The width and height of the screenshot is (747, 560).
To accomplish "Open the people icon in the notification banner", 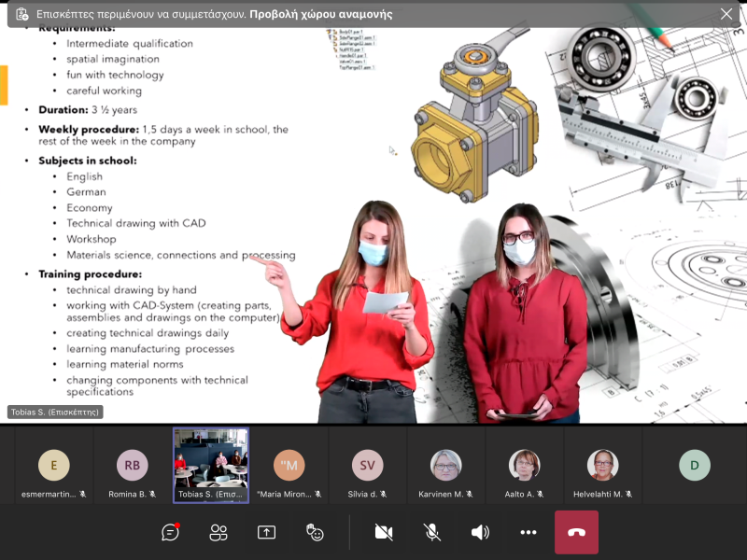I will (x=21, y=15).
